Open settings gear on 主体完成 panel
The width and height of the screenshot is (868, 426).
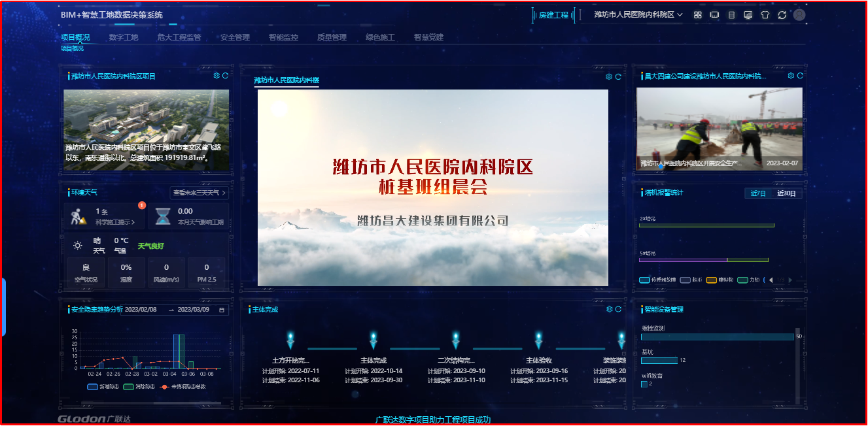point(610,309)
